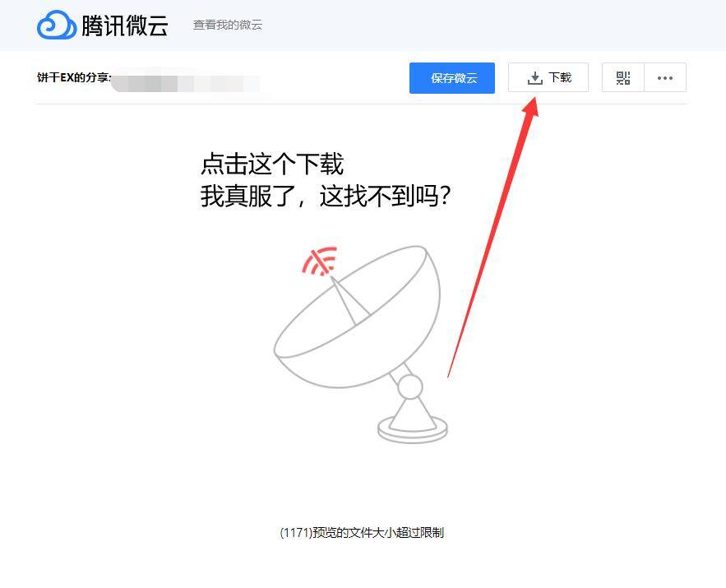Viewport: 726px width, 588px height.
Task: Click the (1171) error code
Action: click(296, 532)
